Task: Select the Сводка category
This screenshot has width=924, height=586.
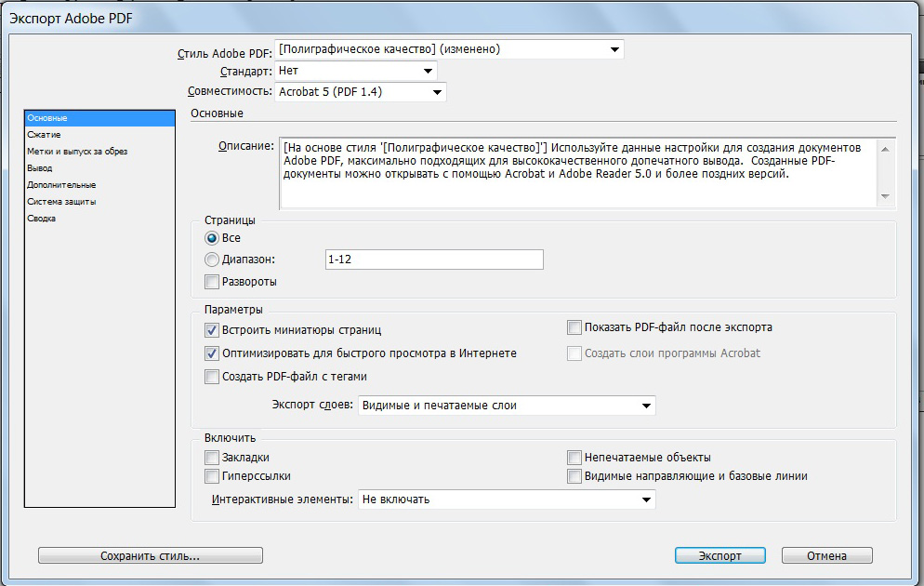Action: (99, 219)
